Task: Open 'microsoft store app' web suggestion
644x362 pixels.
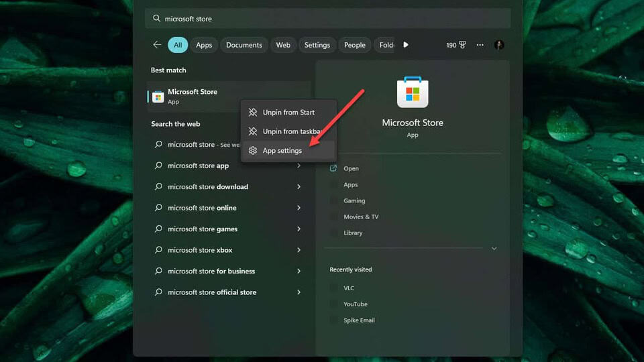Action: (229, 166)
